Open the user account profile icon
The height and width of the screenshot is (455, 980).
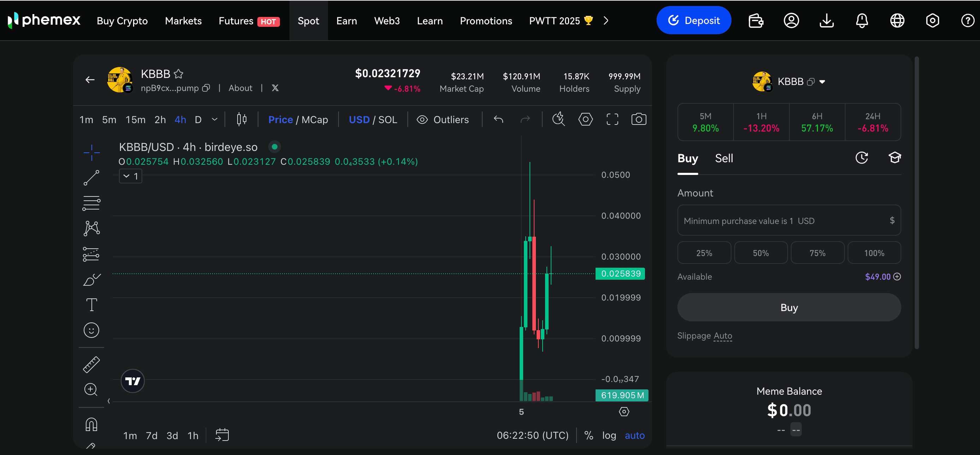[x=791, y=20]
